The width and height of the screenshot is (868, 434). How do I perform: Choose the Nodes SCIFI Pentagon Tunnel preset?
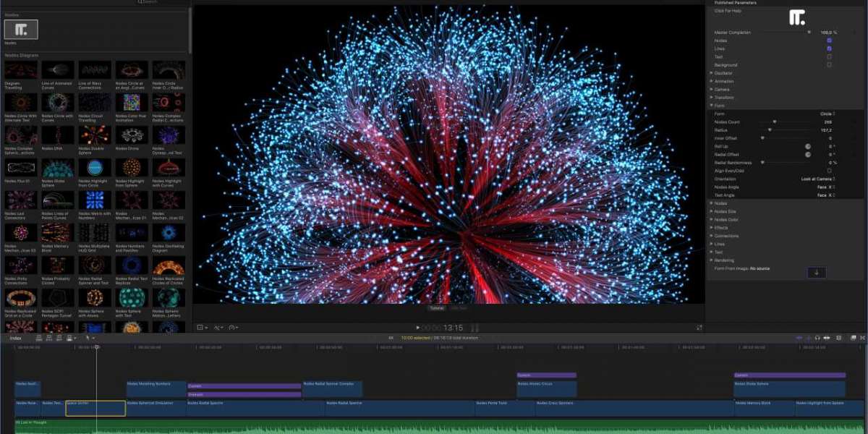[x=58, y=298]
